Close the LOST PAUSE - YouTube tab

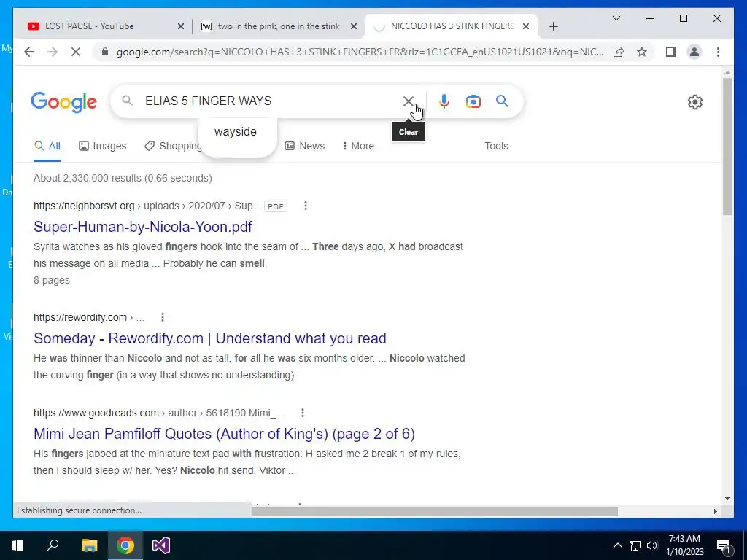[x=181, y=26]
